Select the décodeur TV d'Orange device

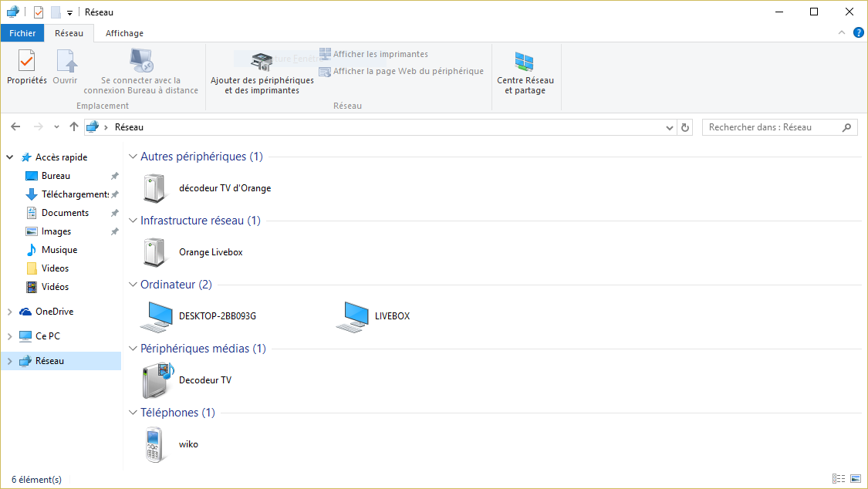point(208,188)
